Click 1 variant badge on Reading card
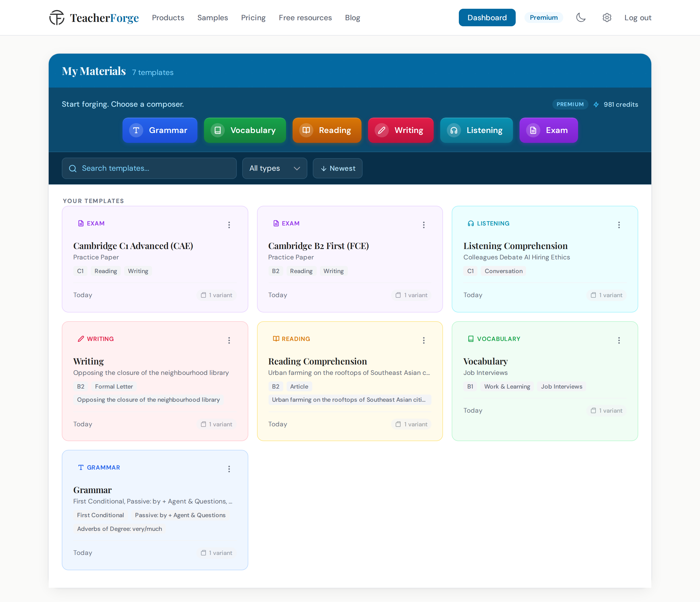 tap(412, 424)
